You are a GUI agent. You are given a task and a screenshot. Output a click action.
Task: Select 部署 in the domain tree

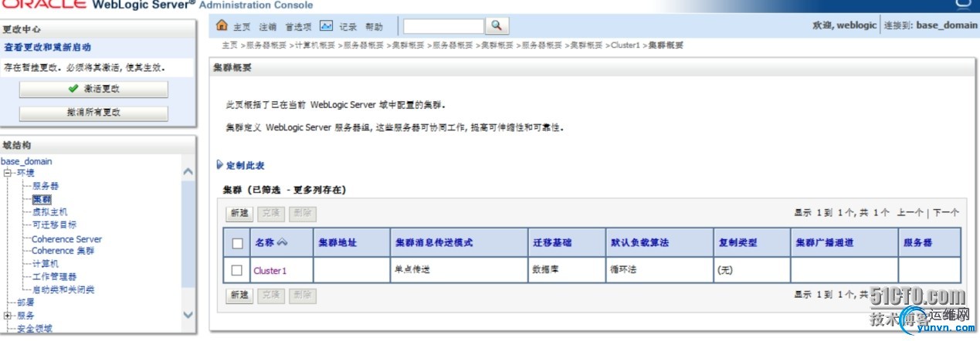click(25, 302)
